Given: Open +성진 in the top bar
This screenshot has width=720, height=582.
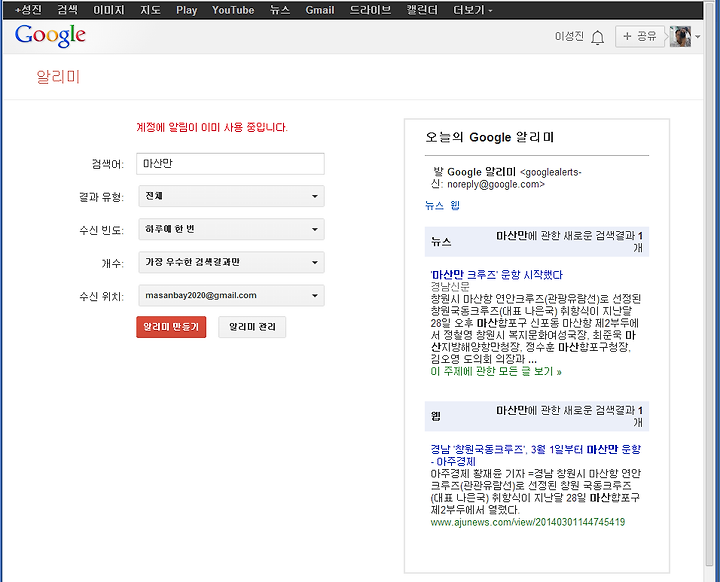Looking at the screenshot, I should pos(28,10).
